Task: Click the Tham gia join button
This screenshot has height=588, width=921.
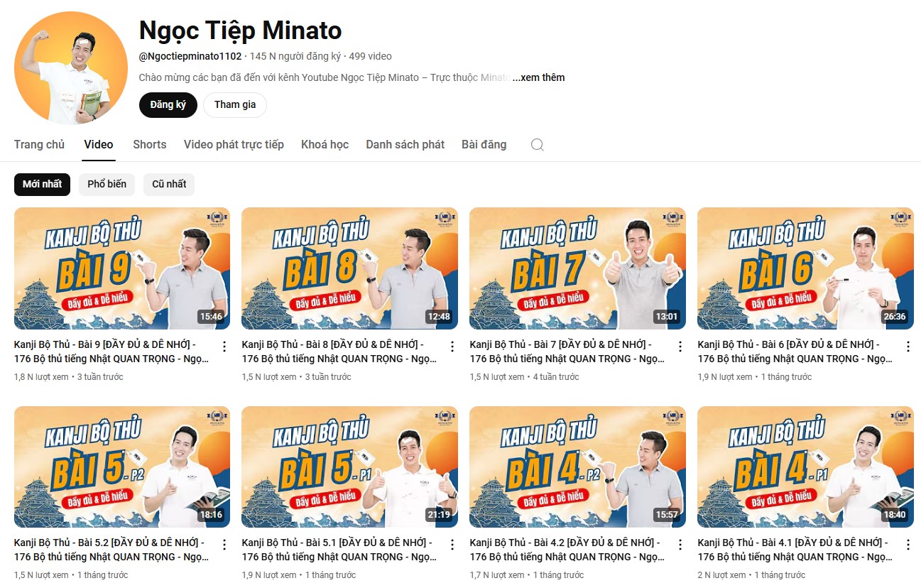Action: (x=235, y=104)
